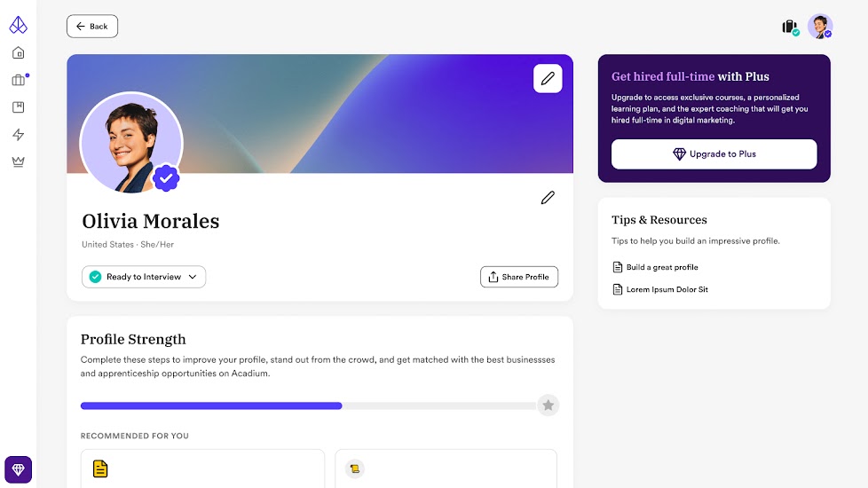Edit the cover banner with pencil icon
The image size is (868, 488).
548,79
